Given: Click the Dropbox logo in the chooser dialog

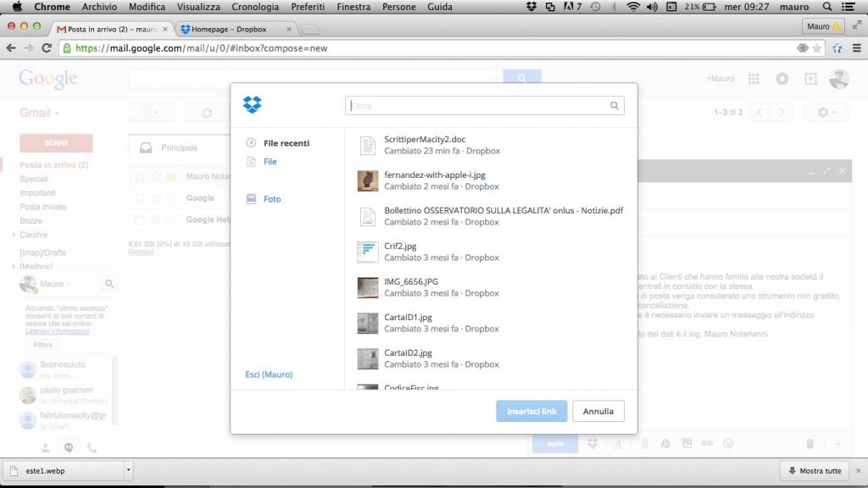Looking at the screenshot, I should click(x=252, y=104).
